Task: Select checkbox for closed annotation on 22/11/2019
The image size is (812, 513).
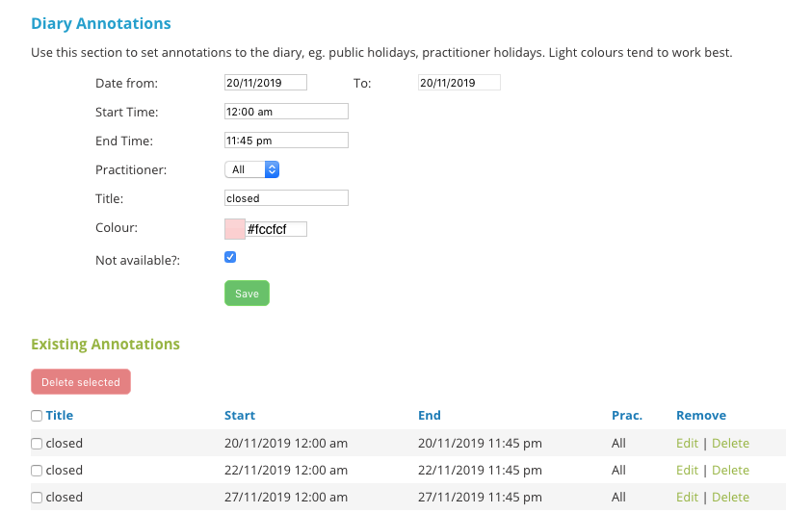Action: [37, 471]
